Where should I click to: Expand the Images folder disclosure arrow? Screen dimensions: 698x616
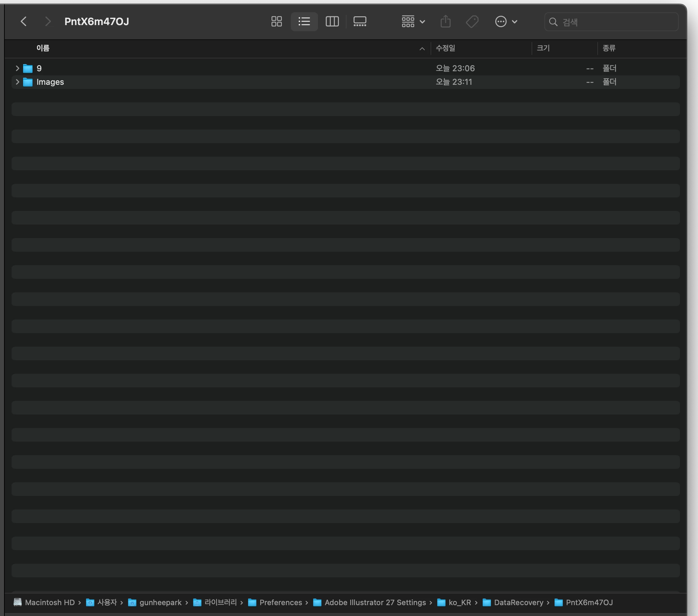click(17, 82)
